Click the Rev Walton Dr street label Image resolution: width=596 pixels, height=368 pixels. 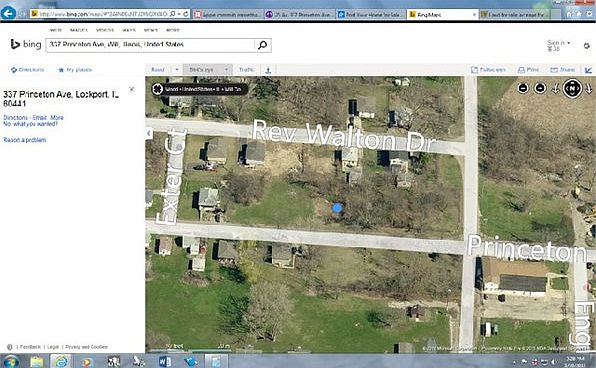point(344,136)
